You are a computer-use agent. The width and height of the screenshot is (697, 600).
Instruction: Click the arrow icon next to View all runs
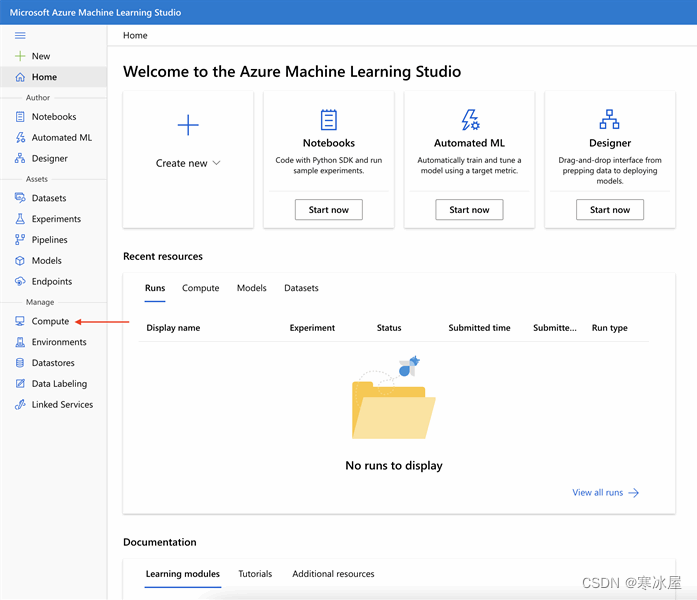pyautogui.click(x=633, y=492)
